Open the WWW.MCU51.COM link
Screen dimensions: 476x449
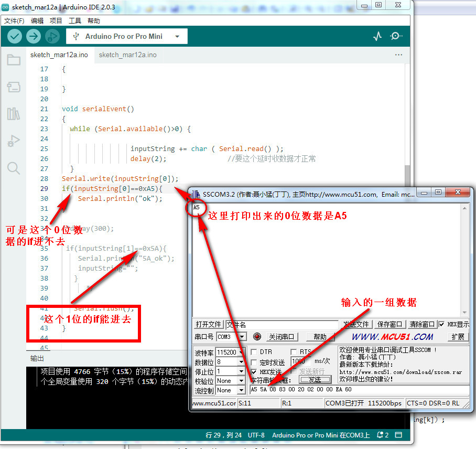[392, 337]
